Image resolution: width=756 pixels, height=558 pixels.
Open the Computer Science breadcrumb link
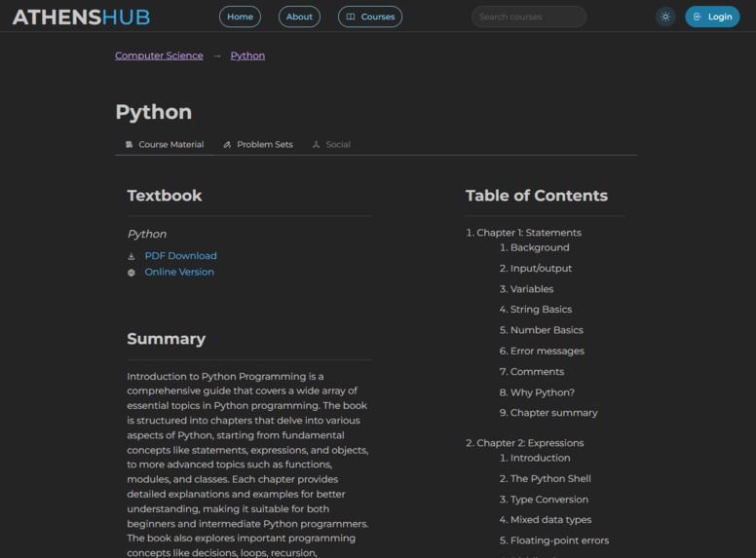click(159, 56)
